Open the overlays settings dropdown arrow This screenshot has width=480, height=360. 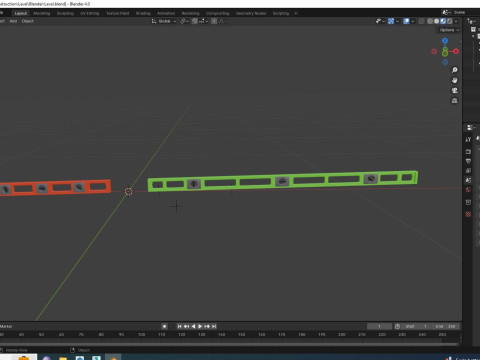(x=413, y=21)
